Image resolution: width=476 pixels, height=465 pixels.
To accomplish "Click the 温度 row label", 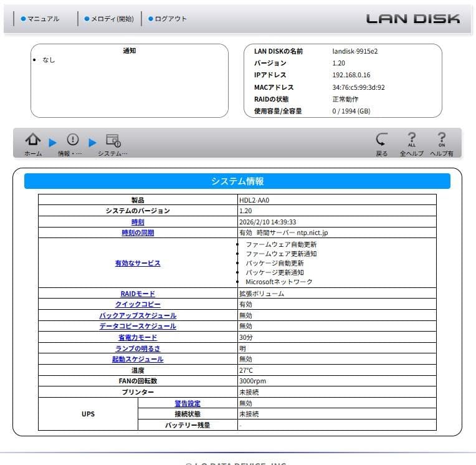I will pos(138,370).
